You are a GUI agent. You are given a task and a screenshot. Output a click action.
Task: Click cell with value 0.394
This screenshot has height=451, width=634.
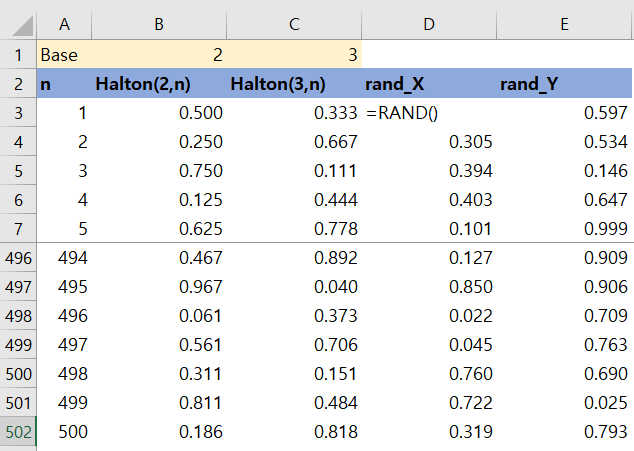[429, 171]
